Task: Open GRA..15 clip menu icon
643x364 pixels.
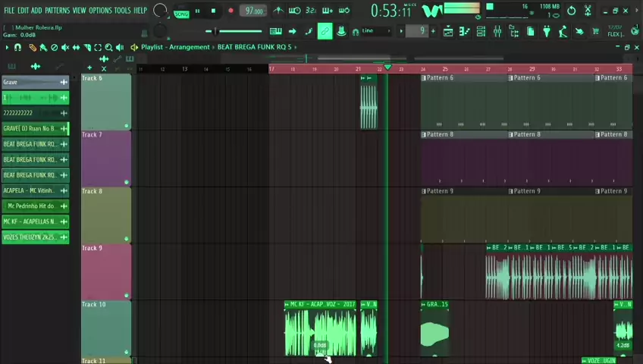Action: coord(424,305)
